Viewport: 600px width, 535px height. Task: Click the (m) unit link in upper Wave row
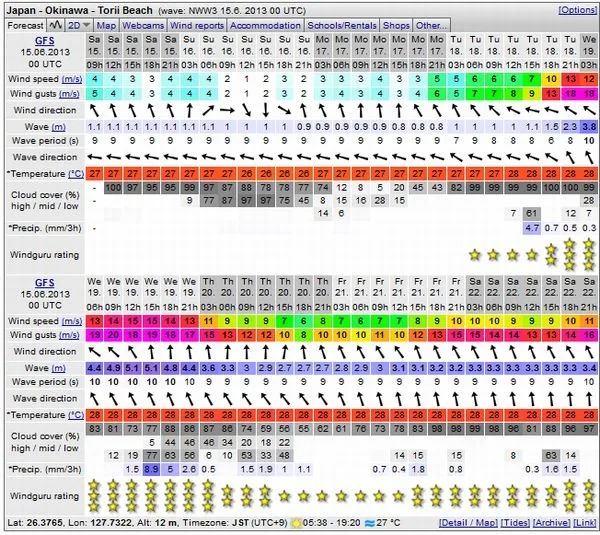tap(59, 127)
